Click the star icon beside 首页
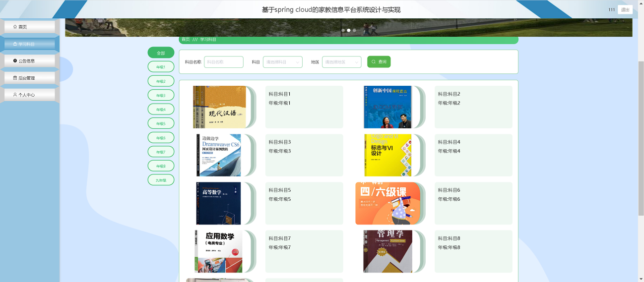The height and width of the screenshot is (282, 644). (x=15, y=27)
